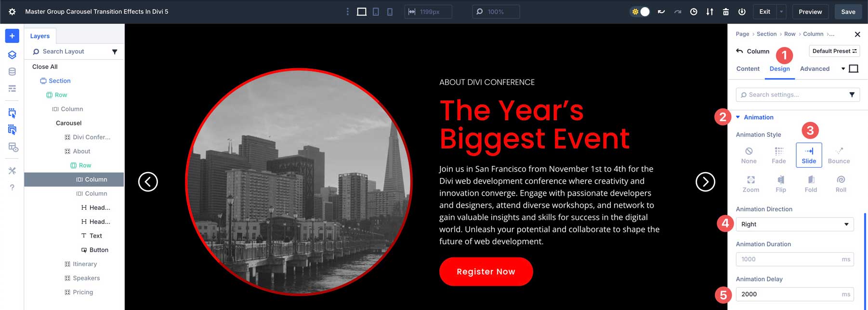The image size is (868, 310).
Task: Open the layers stack icon in sidebar
Action: (12, 54)
